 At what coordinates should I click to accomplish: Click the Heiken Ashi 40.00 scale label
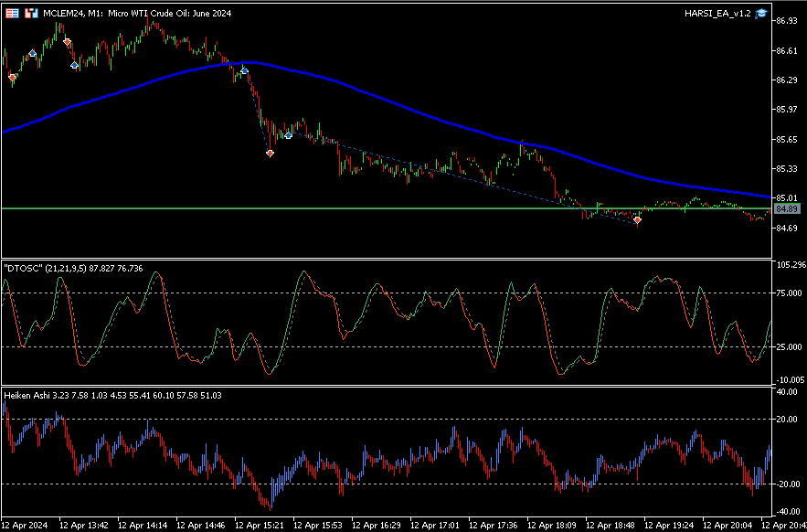(x=786, y=391)
